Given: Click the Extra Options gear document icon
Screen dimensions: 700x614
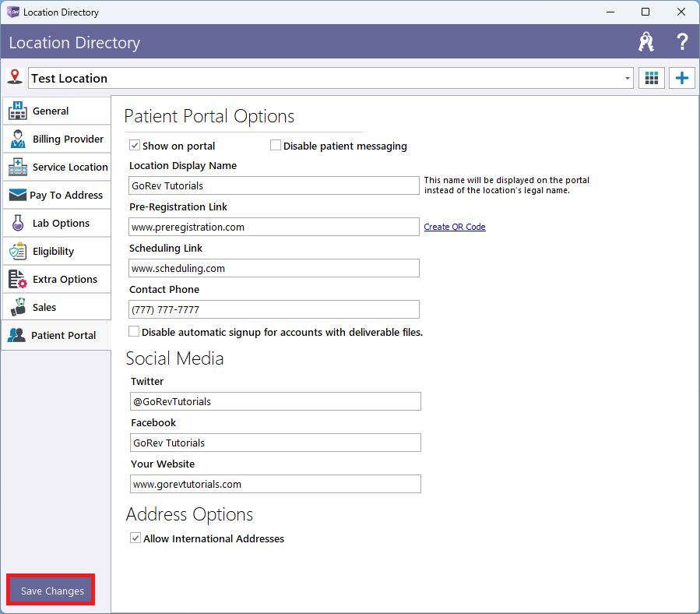Looking at the screenshot, I should (x=17, y=279).
